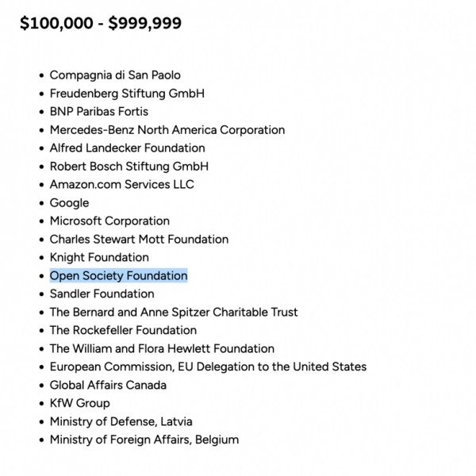Click Bernard and Anne Spitzer Charitable Trust
Viewport: 476px width, 476px height.
pos(174,313)
